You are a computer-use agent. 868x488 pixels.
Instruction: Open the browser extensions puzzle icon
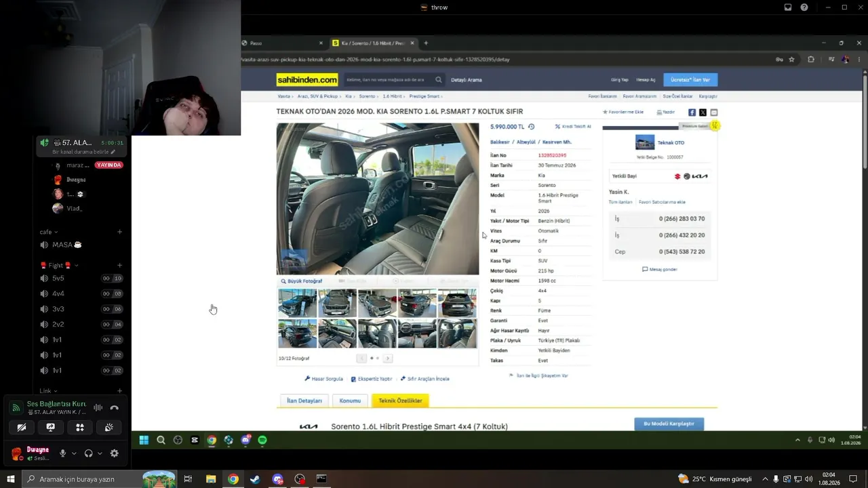[810, 60]
